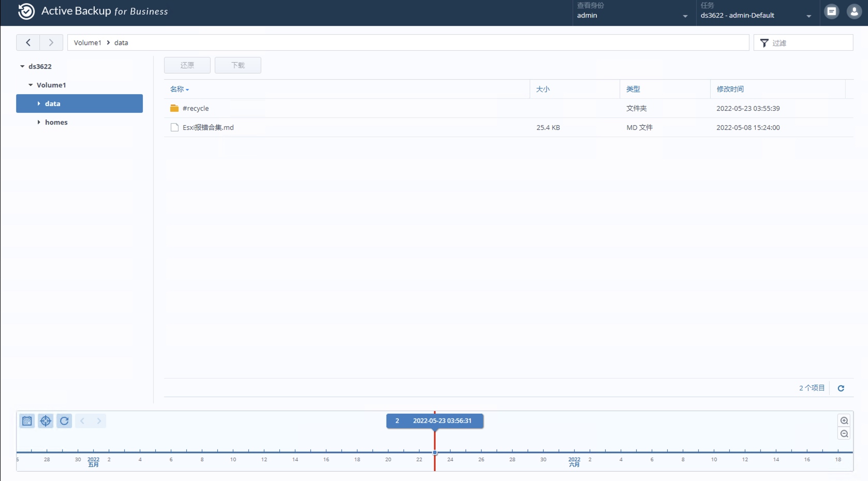The image size is (868, 481).
Task: Refresh the file list
Action: [841, 388]
